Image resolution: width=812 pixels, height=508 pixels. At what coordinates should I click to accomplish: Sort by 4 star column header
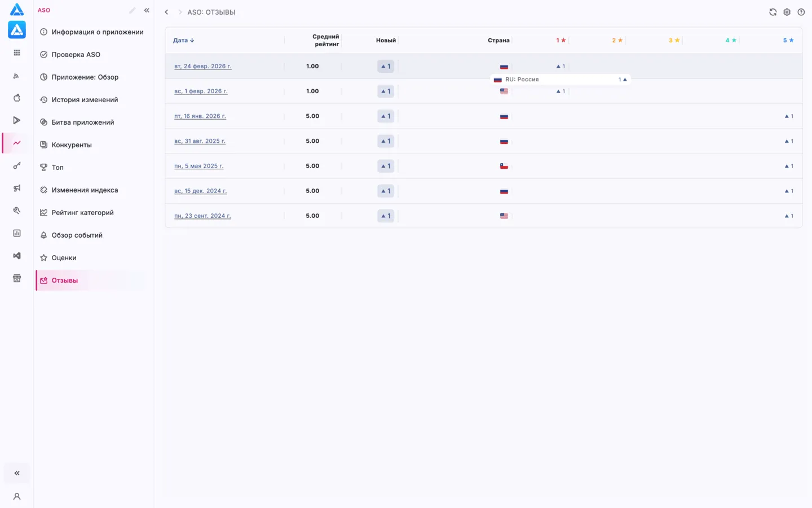(731, 40)
